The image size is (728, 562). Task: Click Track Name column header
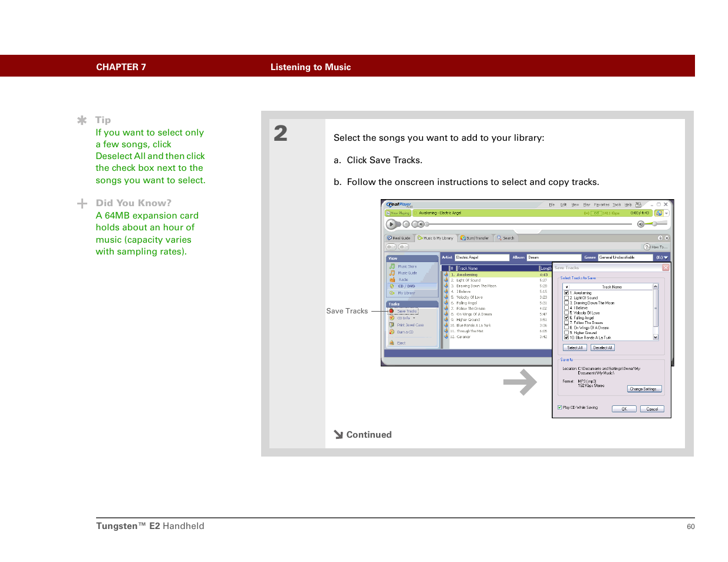(498, 268)
